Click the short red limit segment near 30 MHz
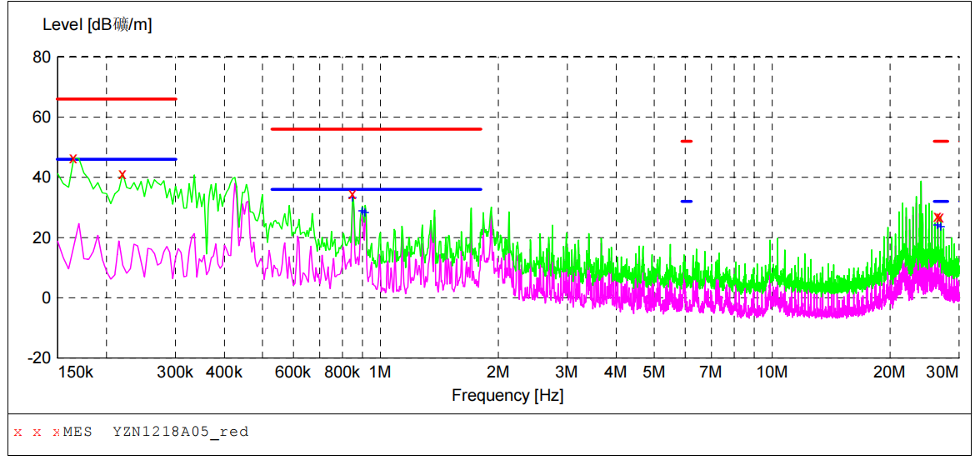This screenshot has width=980, height=465. point(941,141)
